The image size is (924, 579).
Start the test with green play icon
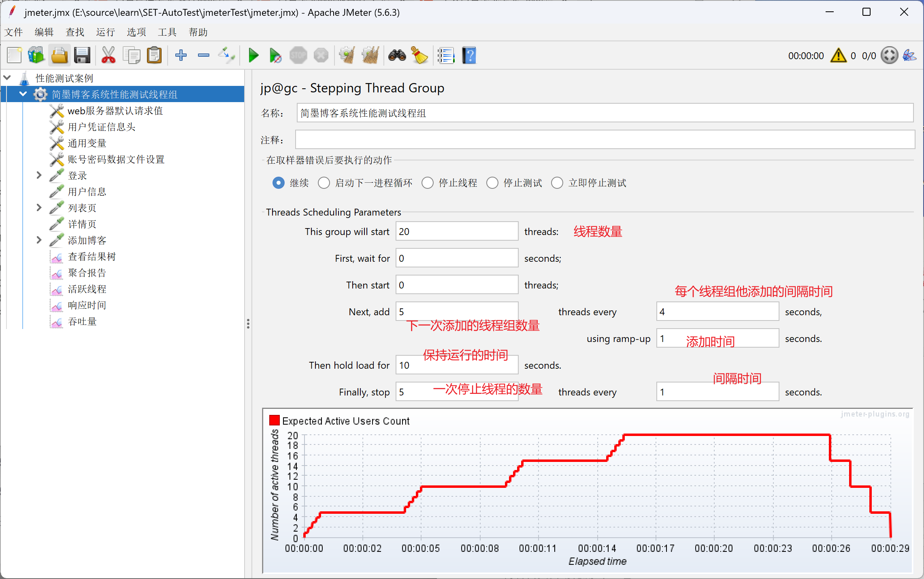253,55
